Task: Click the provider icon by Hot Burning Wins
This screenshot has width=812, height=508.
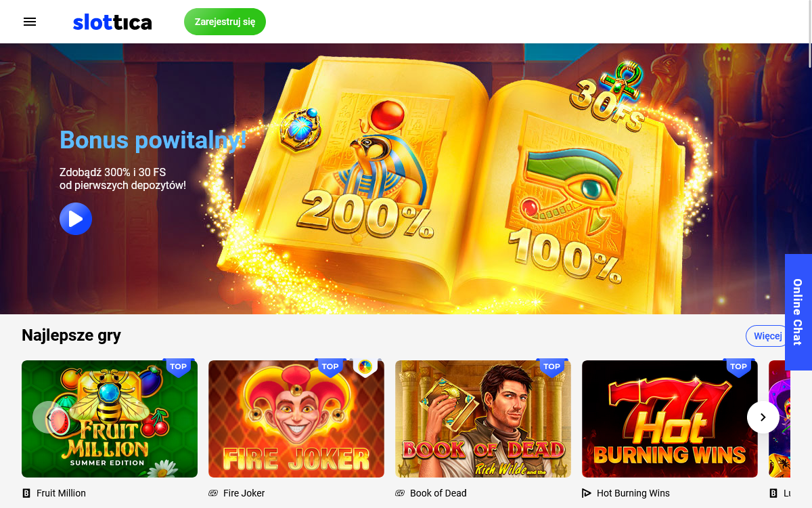Action: pos(587,493)
